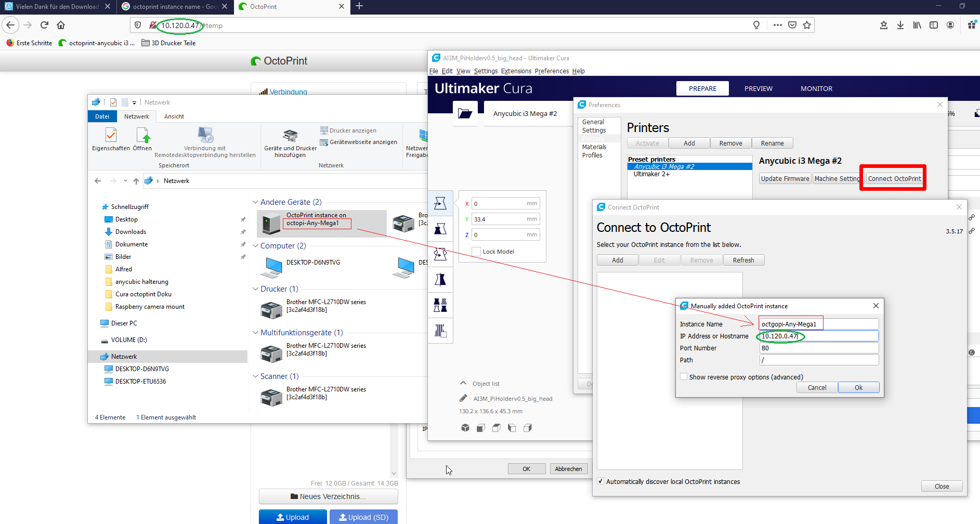Activate the Rotate tool in Cura
This screenshot has width=980, height=524.
click(x=440, y=254)
